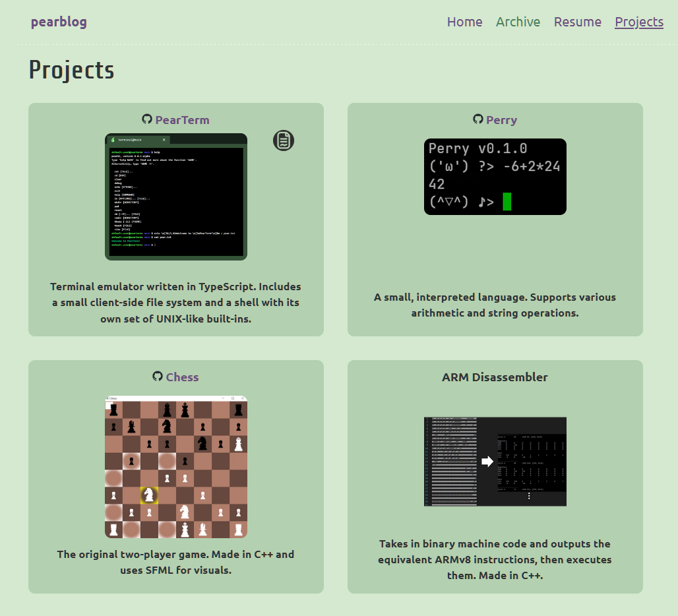
Task: Open the Perry project link
Action: [x=501, y=120]
